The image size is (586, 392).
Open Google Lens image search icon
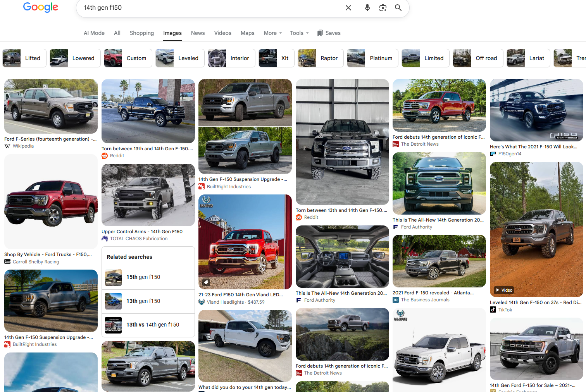coord(383,8)
